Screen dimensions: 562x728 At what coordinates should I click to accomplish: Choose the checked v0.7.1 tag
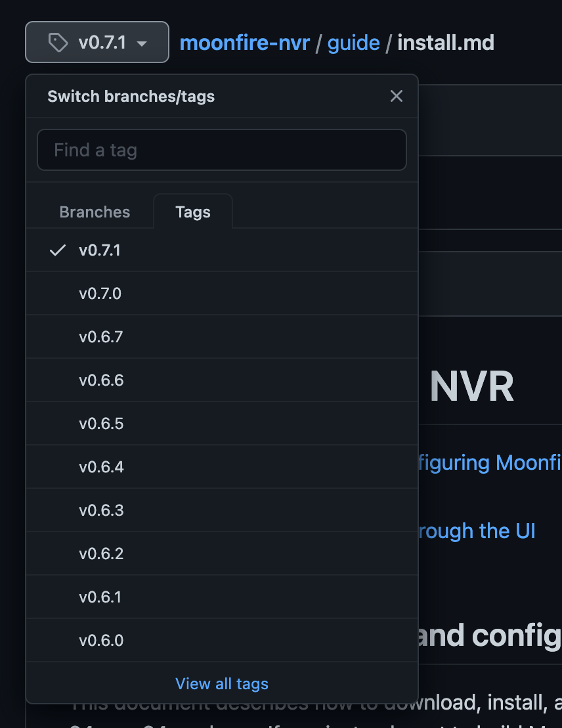pos(222,250)
